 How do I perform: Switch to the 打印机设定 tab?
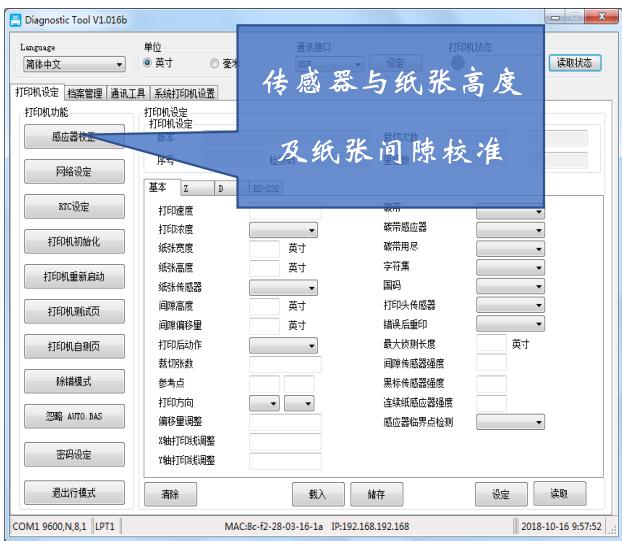pyautogui.click(x=37, y=92)
